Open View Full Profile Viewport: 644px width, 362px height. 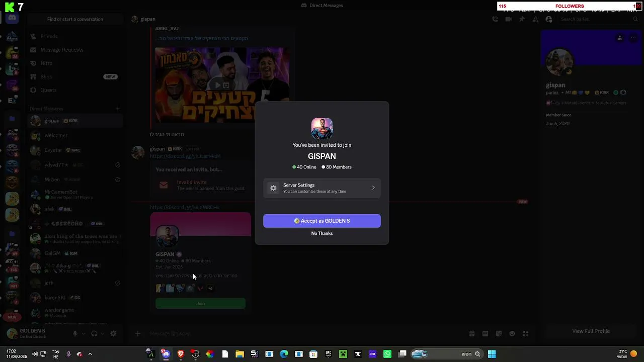point(591,331)
